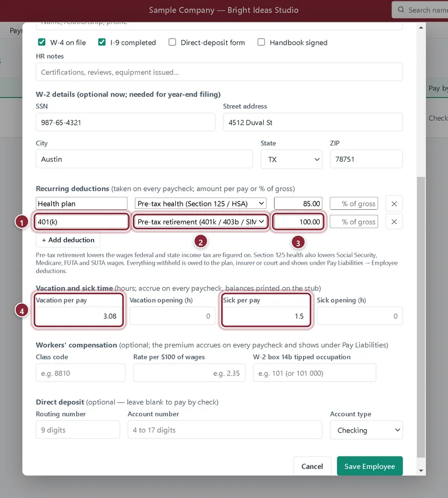Viewport: 448px width, 498px height.
Task: Check Direct-deposit form
Action: click(x=172, y=42)
